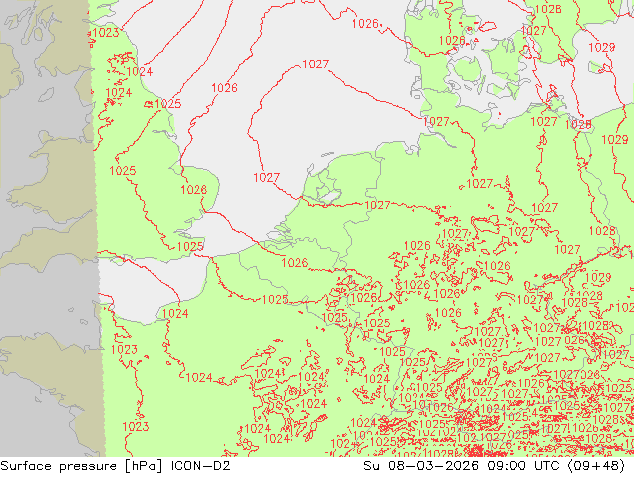Click the 1026 label on the East Anglia coast

[193, 190]
